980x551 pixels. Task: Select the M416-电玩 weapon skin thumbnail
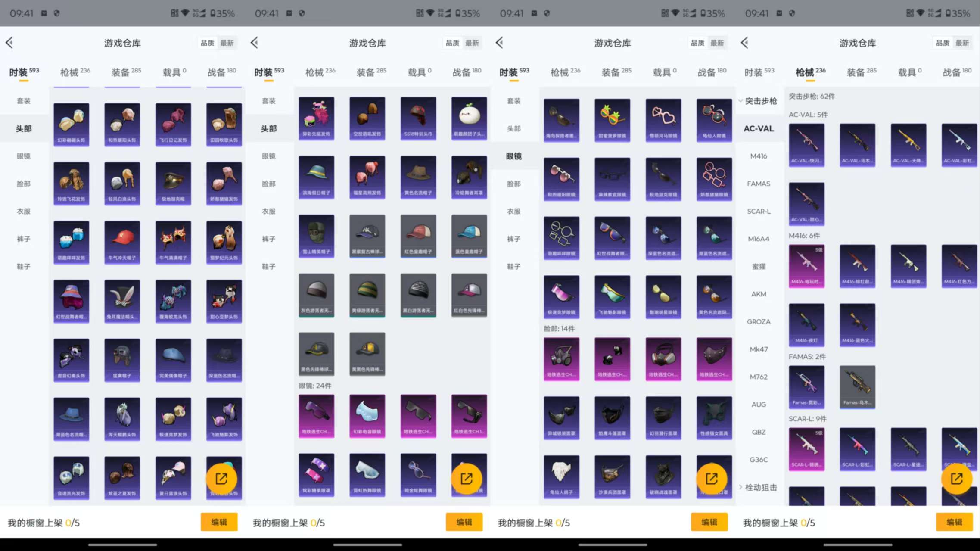click(x=806, y=266)
